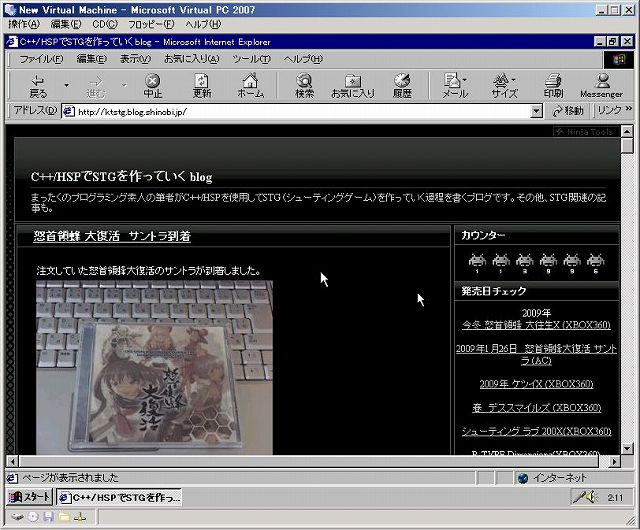The width and height of the screenshot is (640, 530).
Task: Open link 今冬 怒首領蜂 大往生X (XBOX360)
Action: [x=536, y=325]
